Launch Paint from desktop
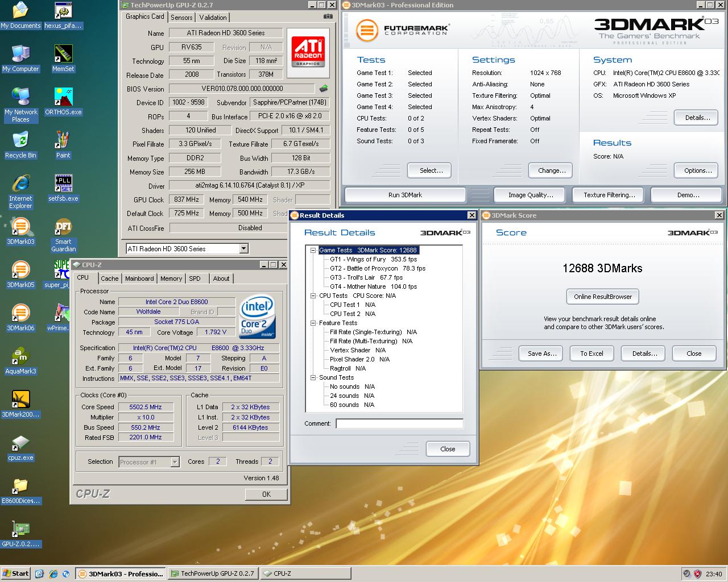This screenshot has height=582, width=728. point(63,145)
